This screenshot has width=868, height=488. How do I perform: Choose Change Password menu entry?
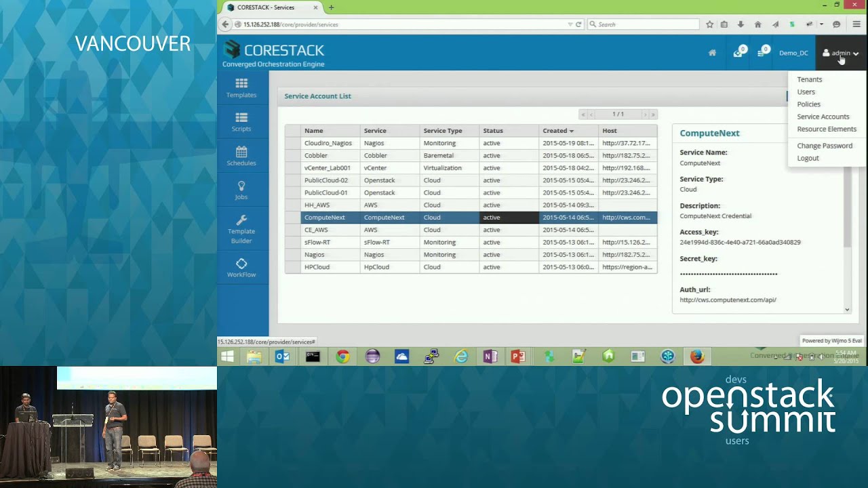click(825, 146)
